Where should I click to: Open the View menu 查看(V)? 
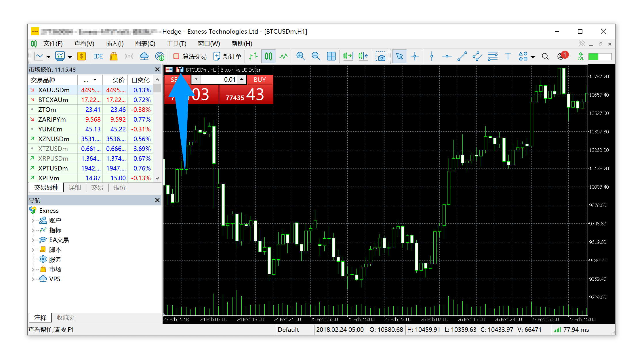click(84, 44)
